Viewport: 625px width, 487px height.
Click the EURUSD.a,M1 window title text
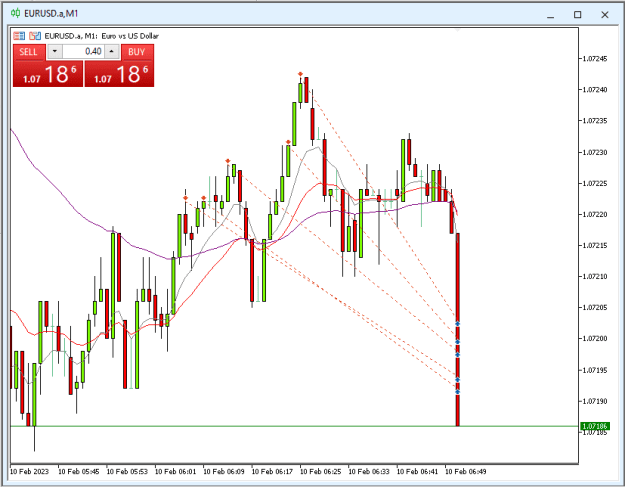pyautogui.click(x=51, y=13)
